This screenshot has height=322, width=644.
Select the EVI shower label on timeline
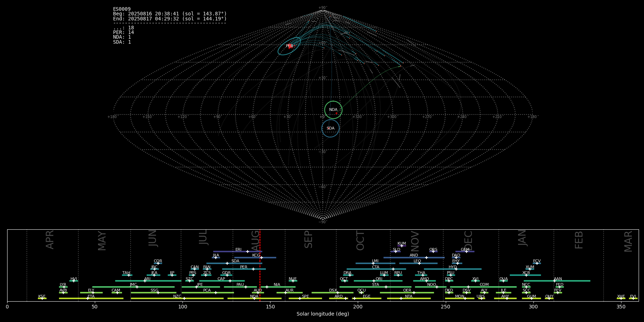(x=633, y=297)
